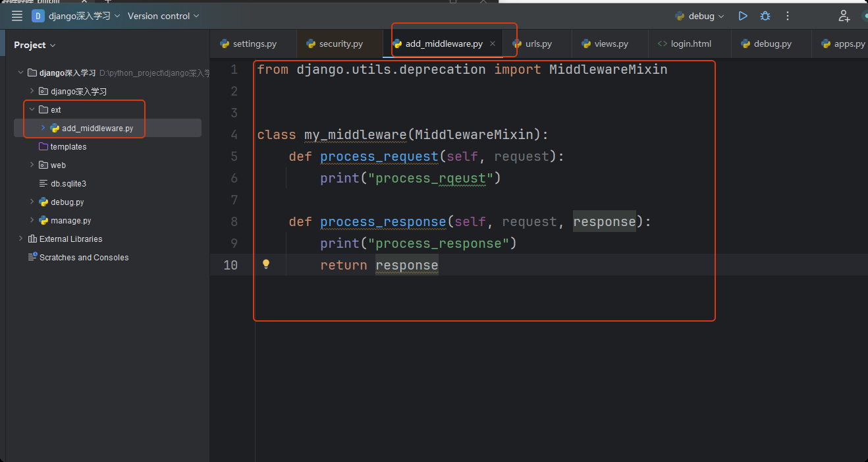The width and height of the screenshot is (868, 462).
Task: Switch to the urls.py tab
Action: [538, 43]
